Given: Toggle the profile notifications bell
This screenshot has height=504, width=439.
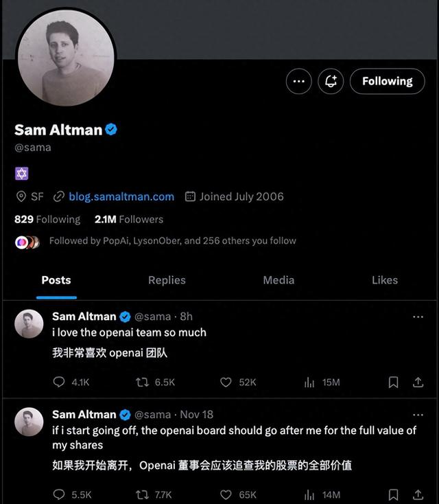Looking at the screenshot, I should (x=331, y=81).
